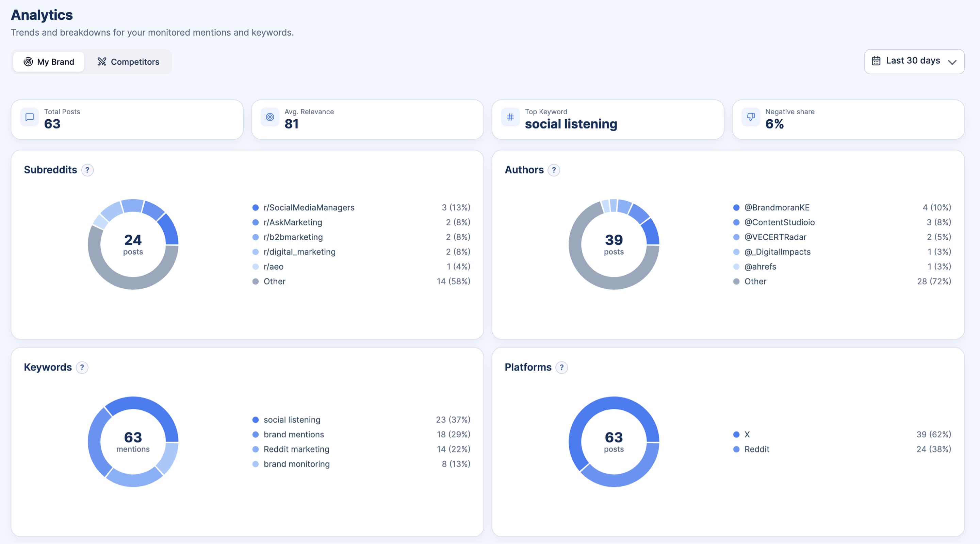The width and height of the screenshot is (980, 544).
Task: Click the r/aeo legend color dot
Action: 256,267
